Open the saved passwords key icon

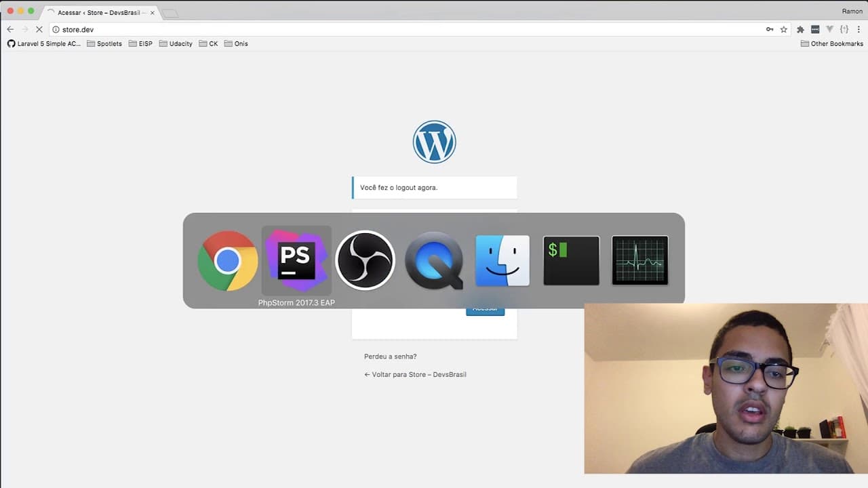coord(770,29)
